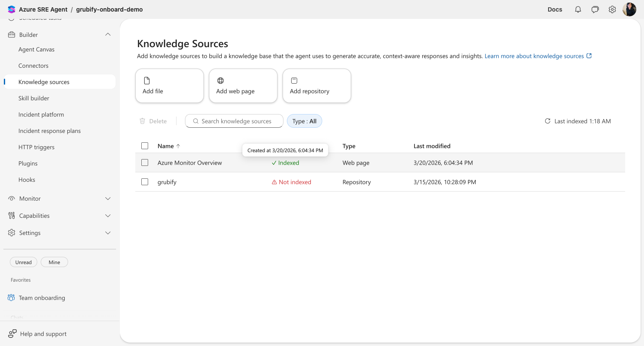
Task: Click the Azure Monitor Overview name
Action: (x=190, y=163)
